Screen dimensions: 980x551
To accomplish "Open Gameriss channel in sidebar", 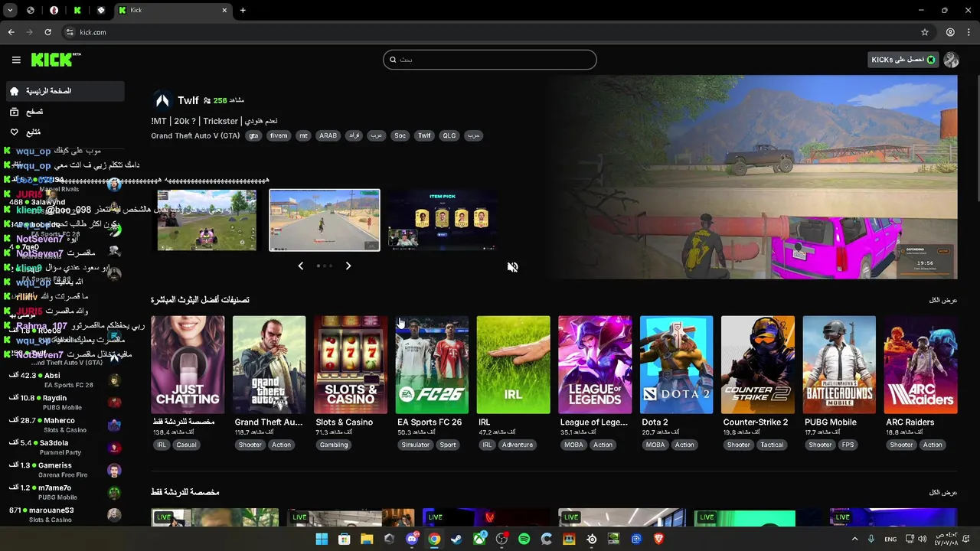I will click(x=64, y=469).
